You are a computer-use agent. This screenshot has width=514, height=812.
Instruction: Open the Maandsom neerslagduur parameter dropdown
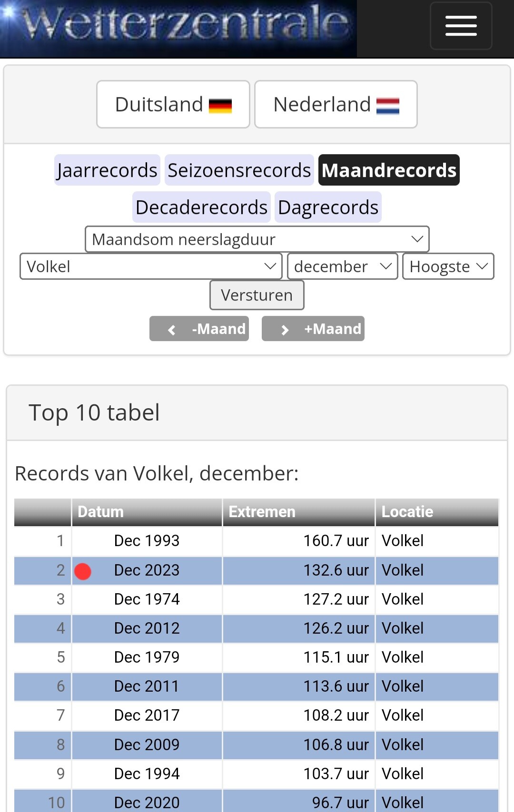coord(257,239)
